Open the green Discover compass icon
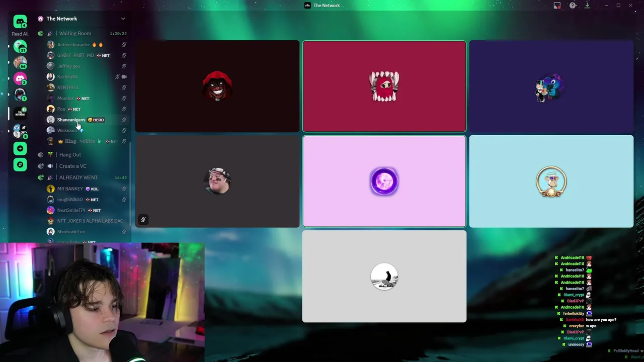644x362 pixels. coord(20,164)
